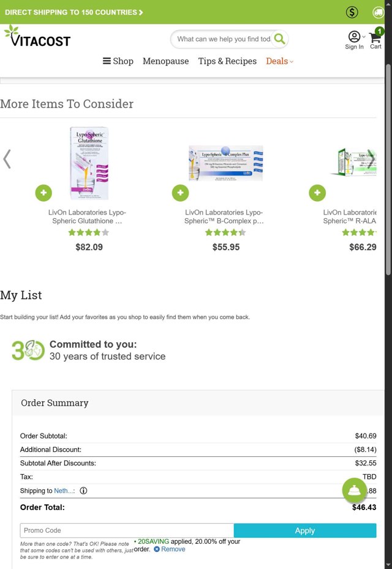Open the shopping cart

click(x=375, y=39)
